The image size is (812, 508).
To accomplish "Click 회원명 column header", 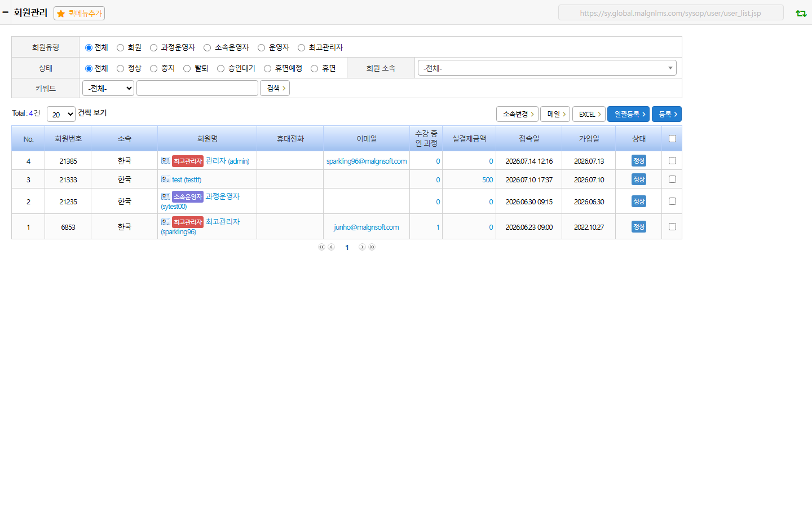I will point(208,139).
